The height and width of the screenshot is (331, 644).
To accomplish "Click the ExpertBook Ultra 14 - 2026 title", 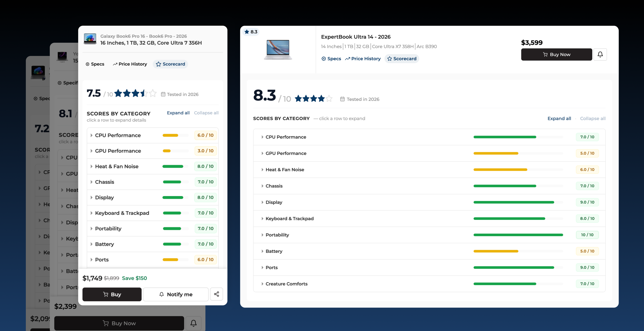I will [356, 37].
